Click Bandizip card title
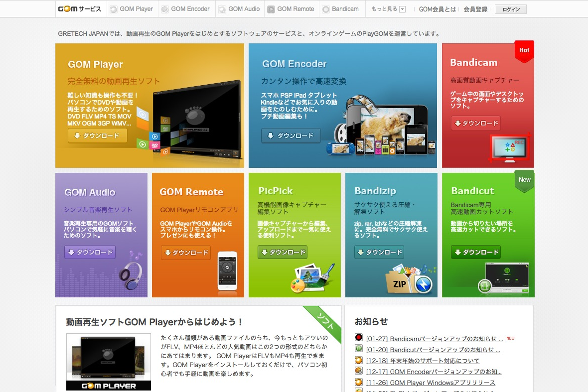This screenshot has width=588, height=392. (375, 191)
